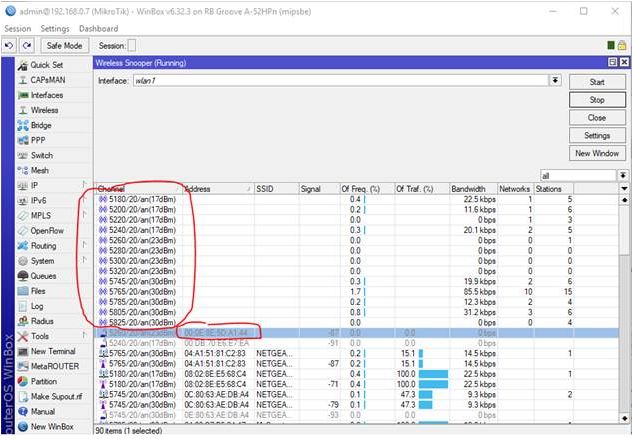
Task: Open Partition from sidebar
Action: 44,382
